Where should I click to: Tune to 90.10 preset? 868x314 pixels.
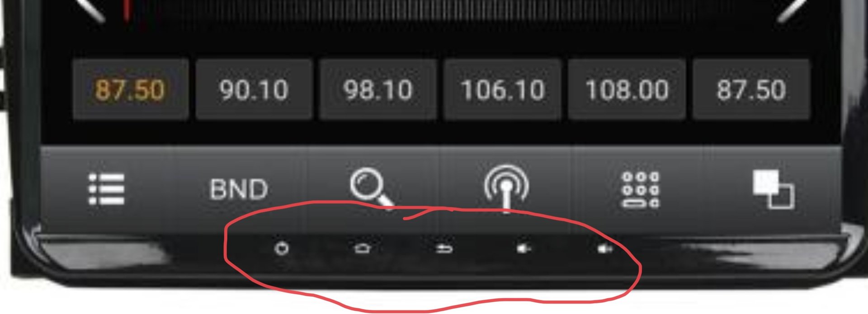pos(254,89)
